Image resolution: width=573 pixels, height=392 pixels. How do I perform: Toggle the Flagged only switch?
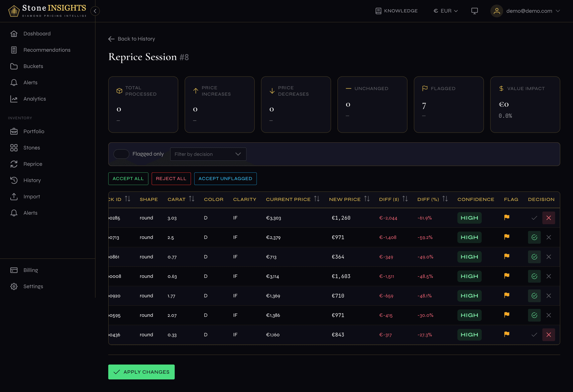tap(121, 154)
